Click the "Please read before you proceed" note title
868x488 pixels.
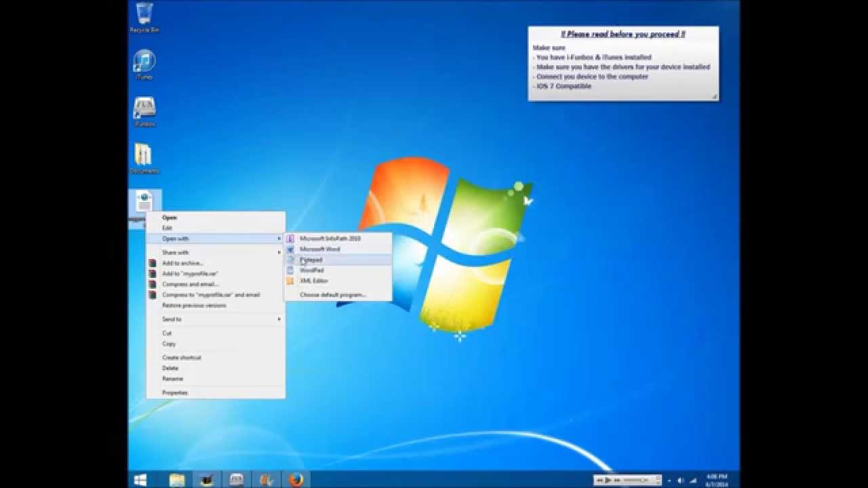click(x=623, y=34)
